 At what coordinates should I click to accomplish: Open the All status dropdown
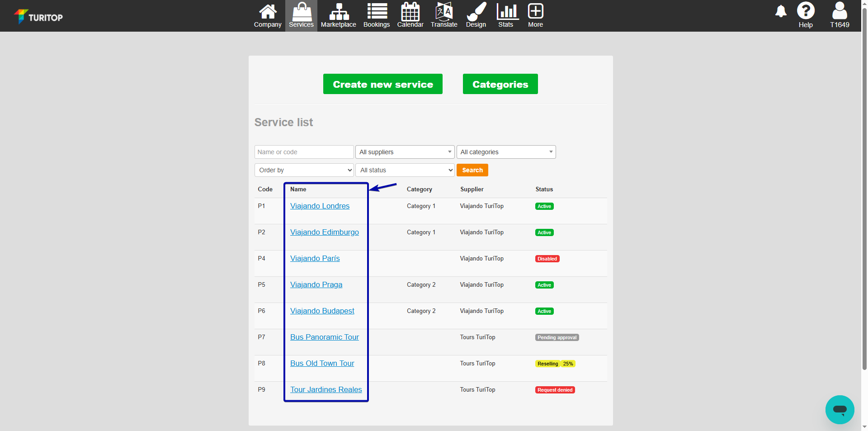405,170
